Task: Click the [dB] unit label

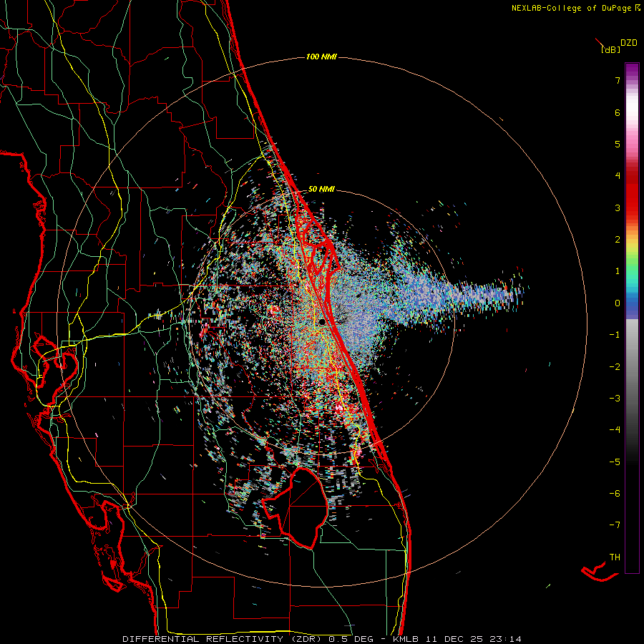Action: click(x=610, y=49)
